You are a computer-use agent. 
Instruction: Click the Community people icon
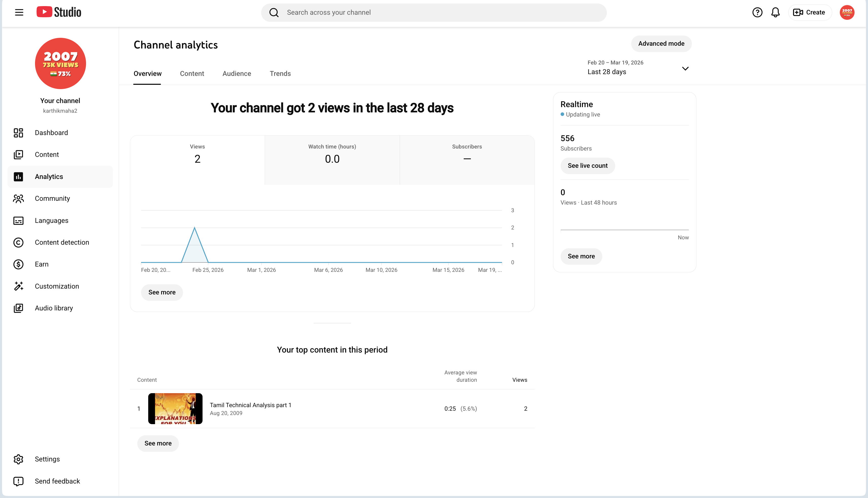pyautogui.click(x=19, y=198)
